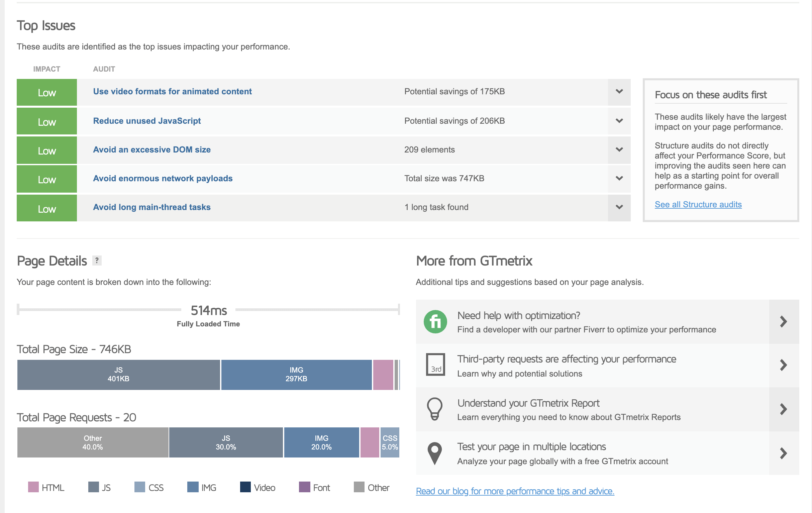Open the blog performance tips link

515,491
